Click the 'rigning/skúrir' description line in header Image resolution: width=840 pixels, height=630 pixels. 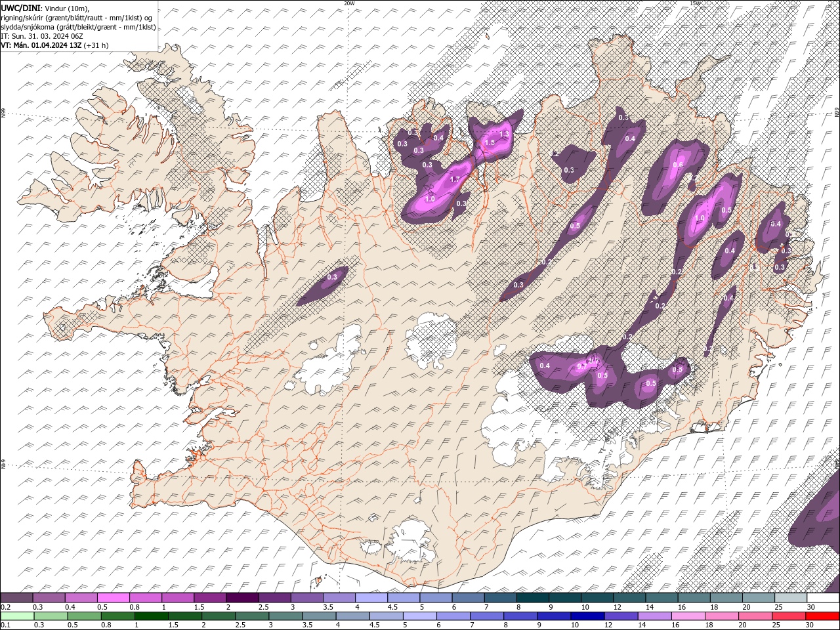pyautogui.click(x=77, y=17)
